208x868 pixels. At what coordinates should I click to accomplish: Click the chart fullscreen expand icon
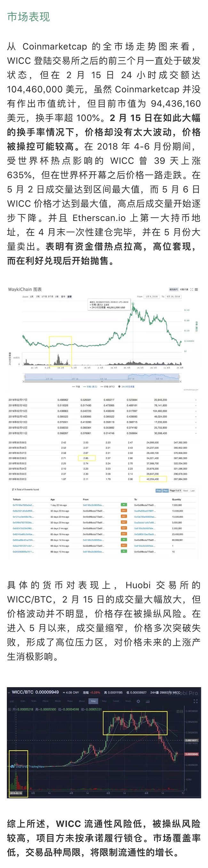click(x=192, y=289)
